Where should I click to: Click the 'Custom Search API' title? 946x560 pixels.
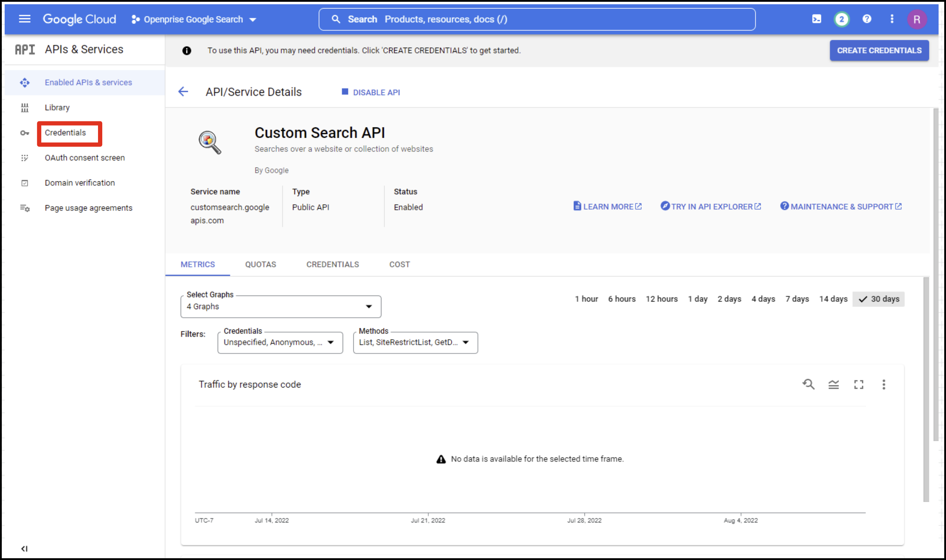pos(320,133)
